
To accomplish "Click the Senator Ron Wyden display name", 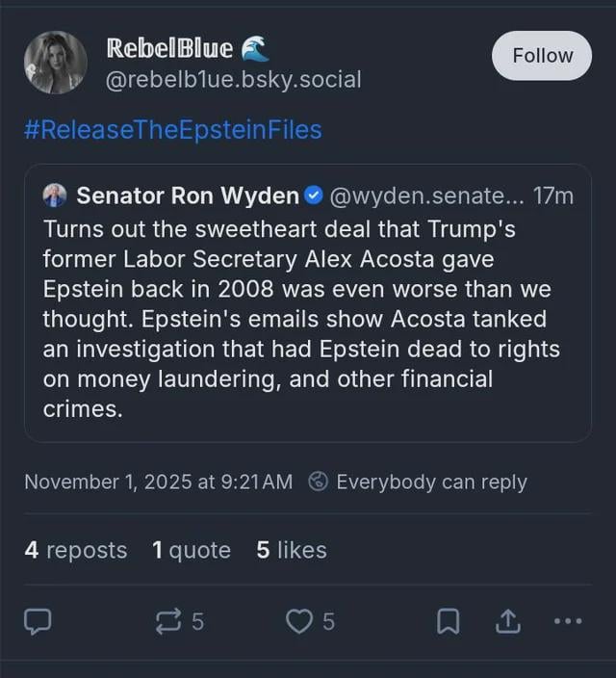I will [188, 196].
